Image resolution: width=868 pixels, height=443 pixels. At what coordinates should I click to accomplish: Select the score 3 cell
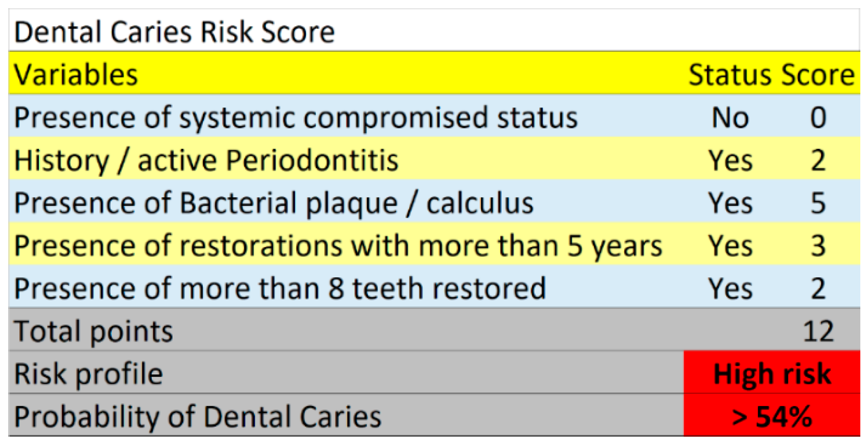pos(818,246)
